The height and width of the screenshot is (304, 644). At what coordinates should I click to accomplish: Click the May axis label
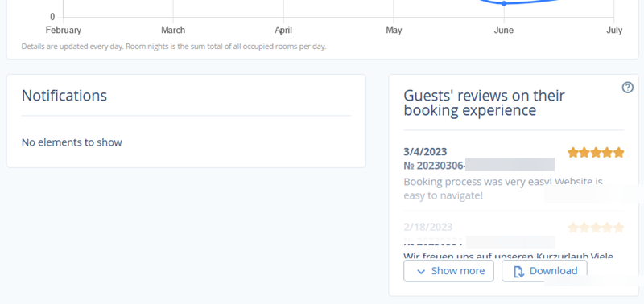click(x=394, y=30)
